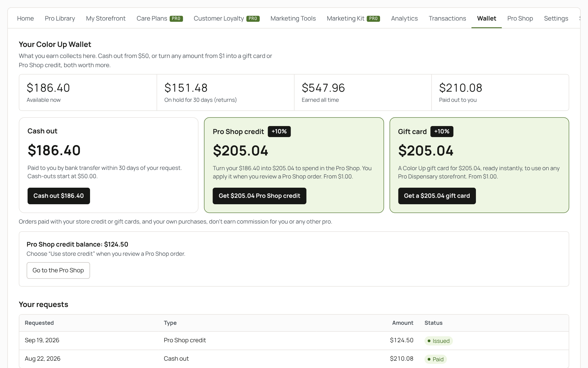The width and height of the screenshot is (588, 368).
Task: Click Get $205.04 Pro Shop credit button
Action: [x=259, y=196]
